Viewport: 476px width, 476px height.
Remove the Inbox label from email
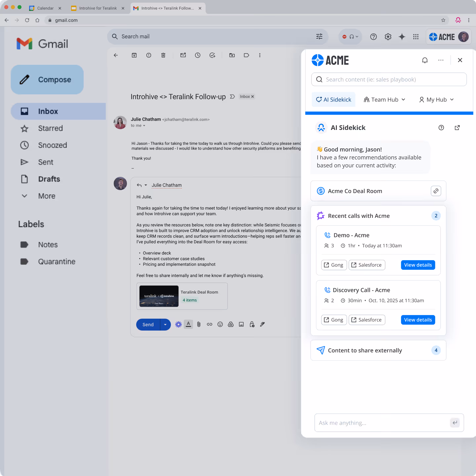253,97
